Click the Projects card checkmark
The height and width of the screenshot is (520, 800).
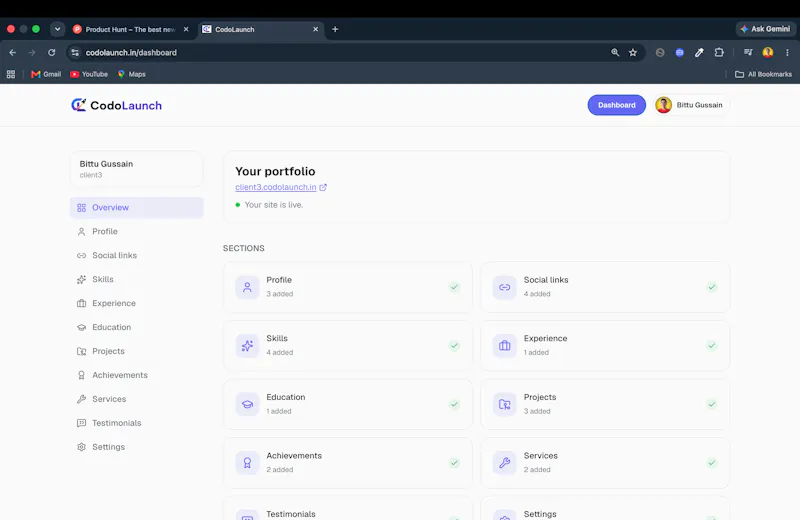pyautogui.click(x=712, y=405)
